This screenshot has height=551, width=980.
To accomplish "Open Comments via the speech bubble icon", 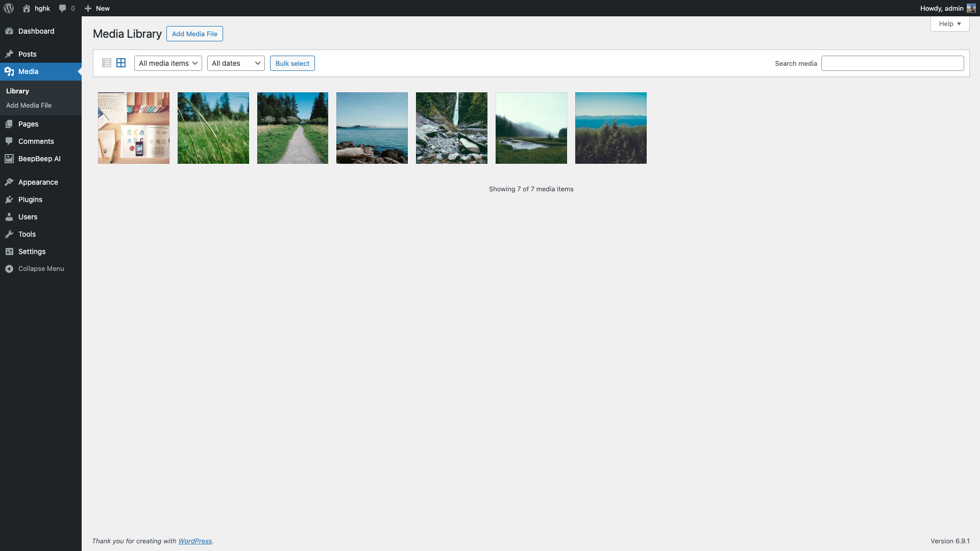I will [x=9, y=141].
